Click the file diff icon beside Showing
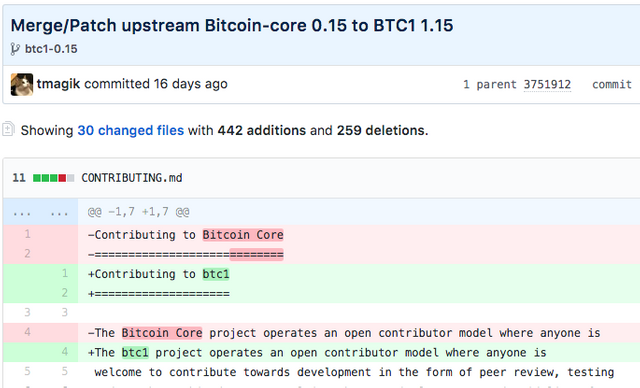640x388 pixels. point(9,129)
